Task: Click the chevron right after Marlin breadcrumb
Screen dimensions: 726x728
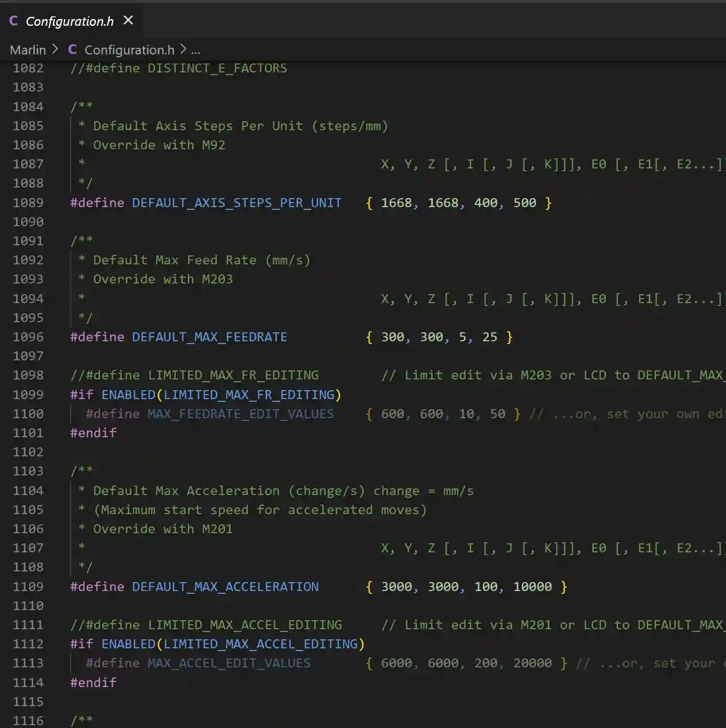Action: coord(54,50)
